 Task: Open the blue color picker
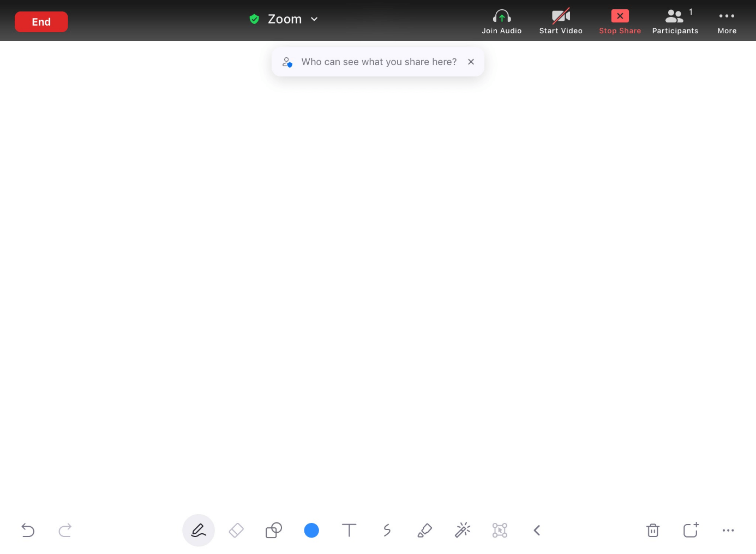pos(311,530)
